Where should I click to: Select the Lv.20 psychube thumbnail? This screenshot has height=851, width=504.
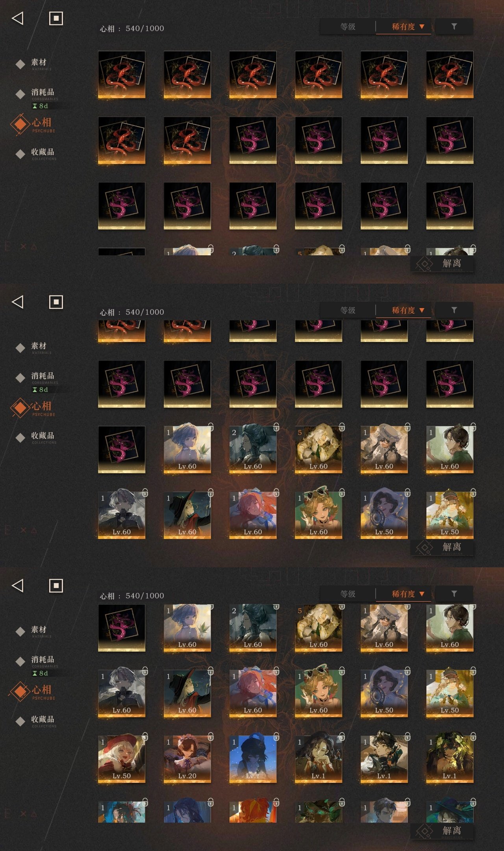(x=187, y=759)
